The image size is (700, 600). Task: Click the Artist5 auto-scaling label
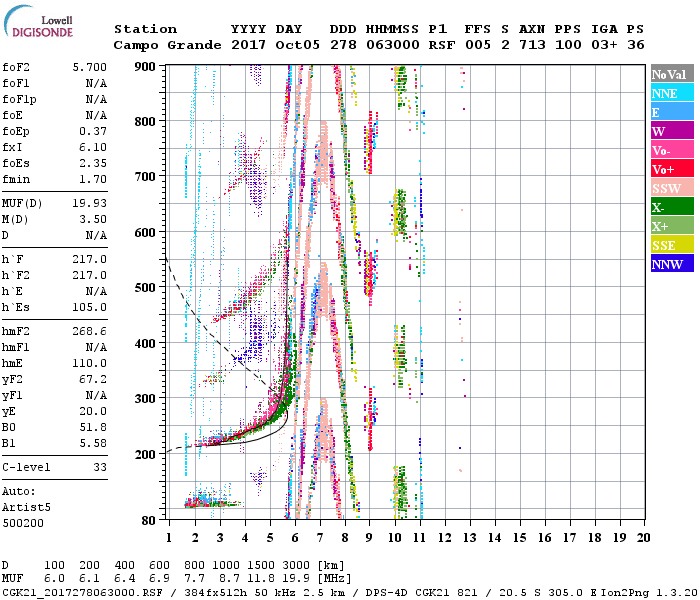coord(26,508)
